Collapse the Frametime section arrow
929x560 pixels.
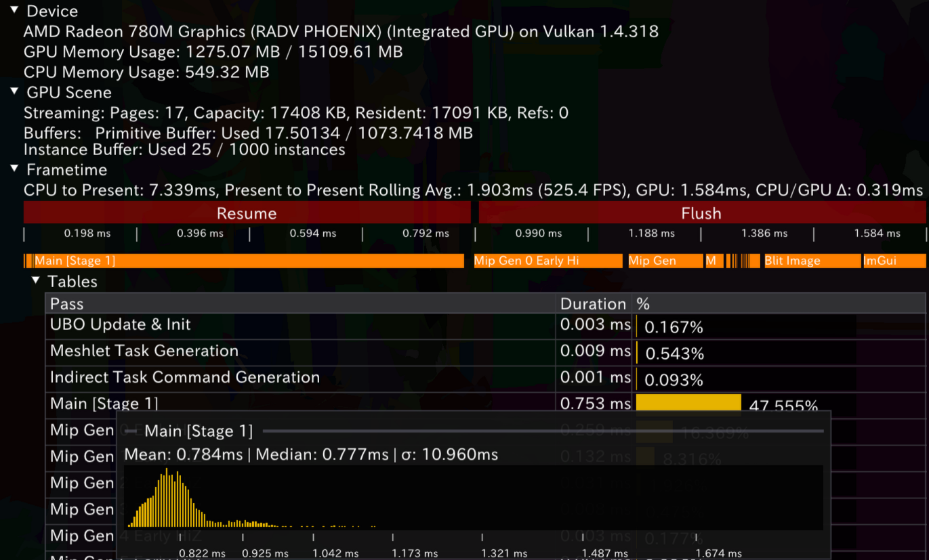tap(14, 169)
